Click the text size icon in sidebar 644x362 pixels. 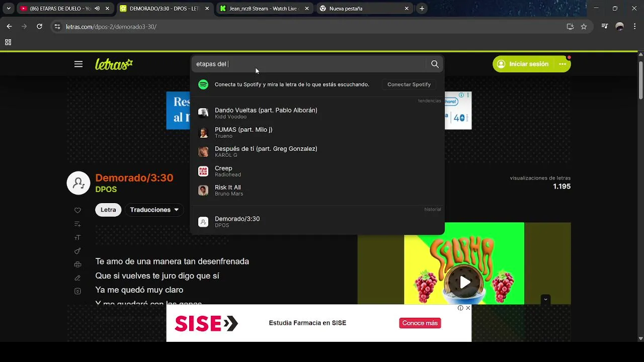(x=77, y=237)
